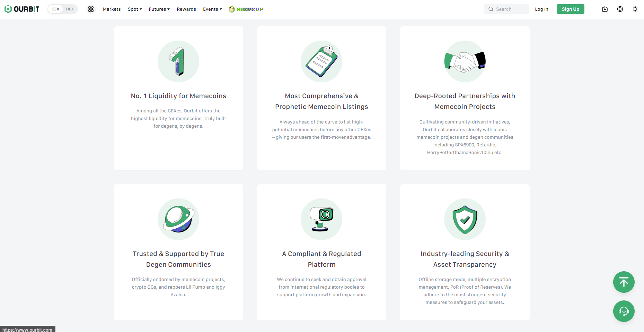
Task: Select heading "No. 1 Liquidity for Memecoins"
Action: [x=178, y=96]
